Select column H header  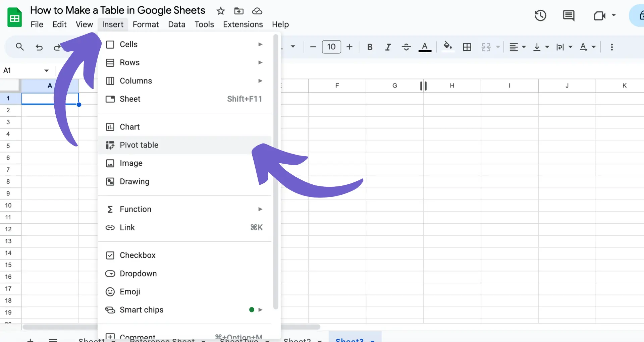(452, 86)
